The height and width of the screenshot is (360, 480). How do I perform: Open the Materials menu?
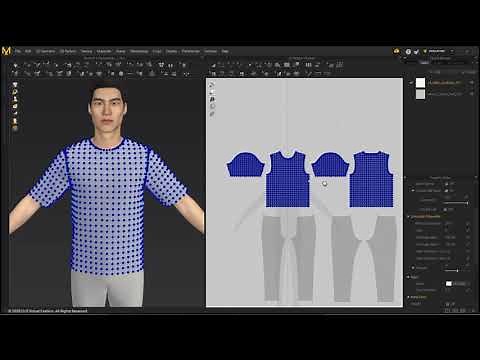coord(104,51)
